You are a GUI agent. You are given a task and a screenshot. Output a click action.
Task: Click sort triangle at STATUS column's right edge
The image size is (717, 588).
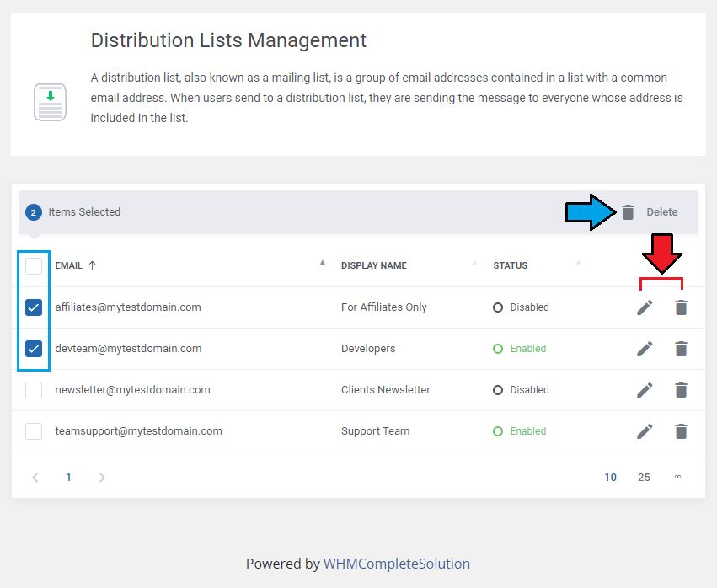click(x=579, y=263)
